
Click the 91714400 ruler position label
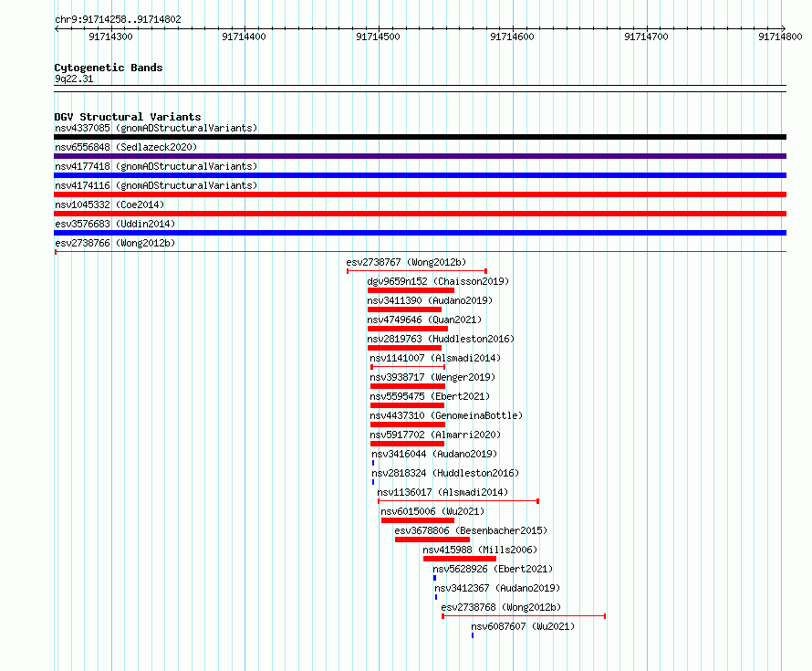(x=244, y=37)
